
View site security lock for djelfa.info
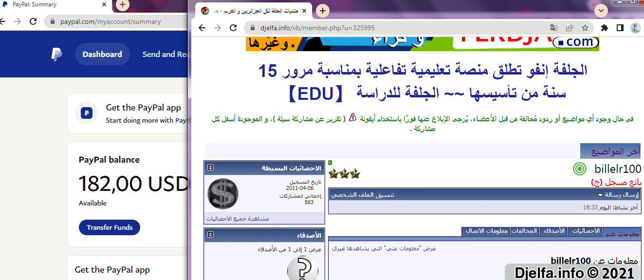coord(252,28)
